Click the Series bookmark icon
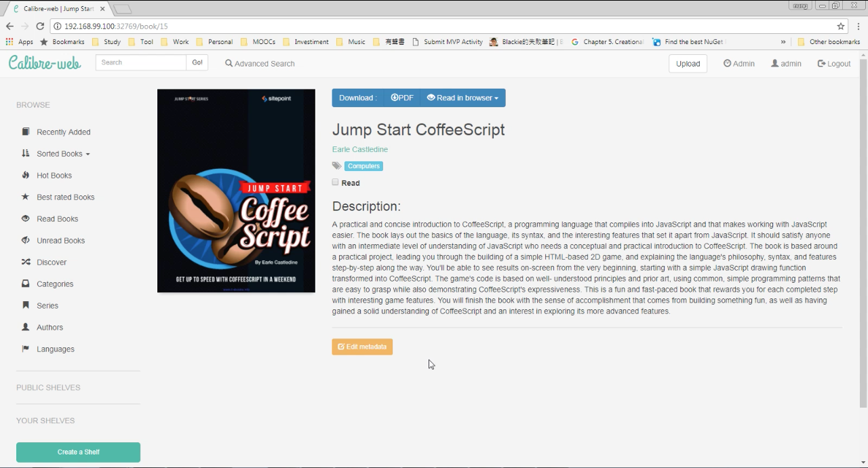868x468 pixels. pyautogui.click(x=26, y=305)
